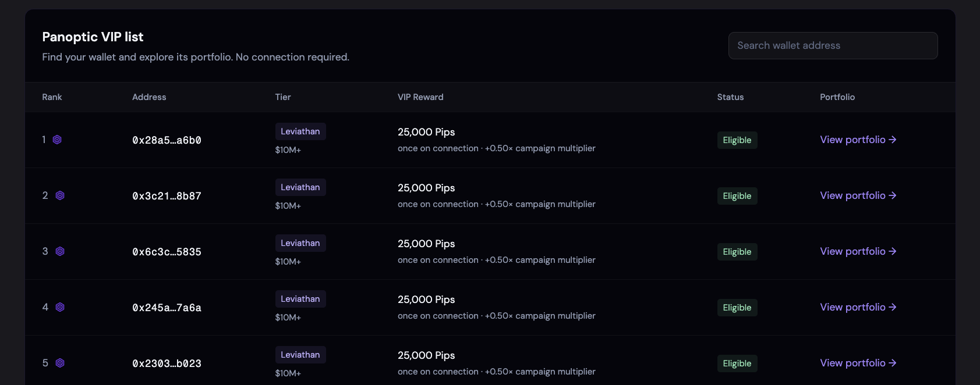Click the Rank column header
Screen dimensions: 980x385
pyautogui.click(x=52, y=97)
